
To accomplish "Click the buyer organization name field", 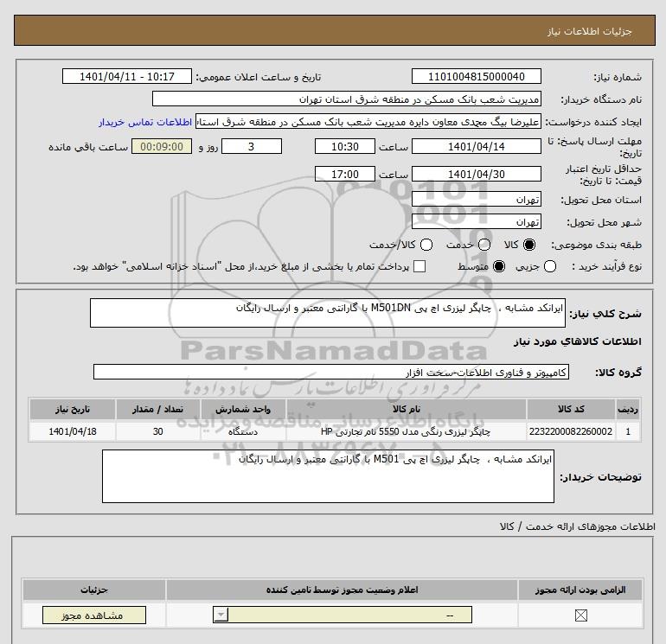I will 347,99.
